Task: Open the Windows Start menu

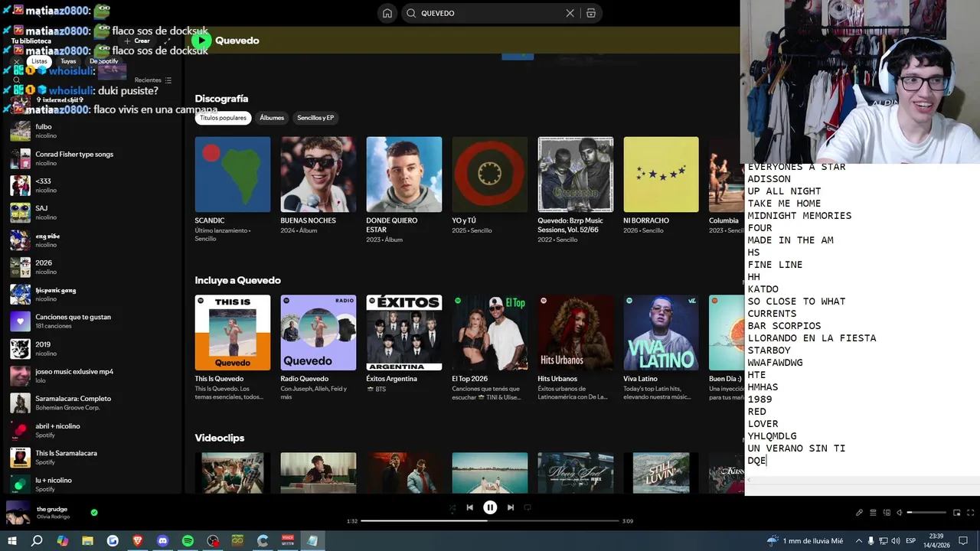Action: (x=12, y=541)
